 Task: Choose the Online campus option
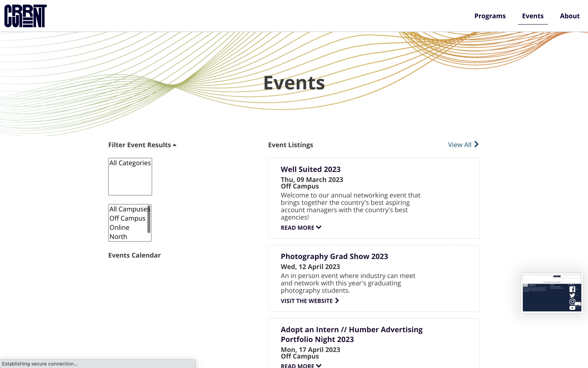click(x=119, y=227)
